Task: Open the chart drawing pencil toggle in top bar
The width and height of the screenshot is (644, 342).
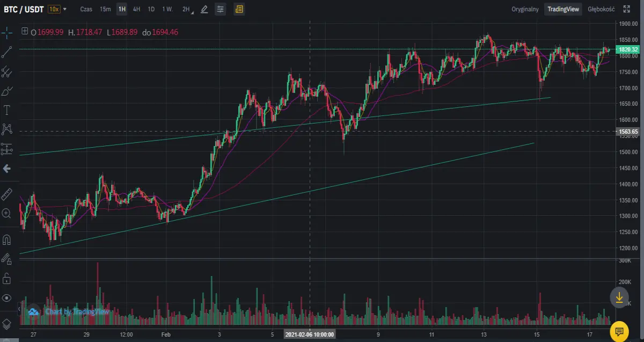Action: point(204,9)
